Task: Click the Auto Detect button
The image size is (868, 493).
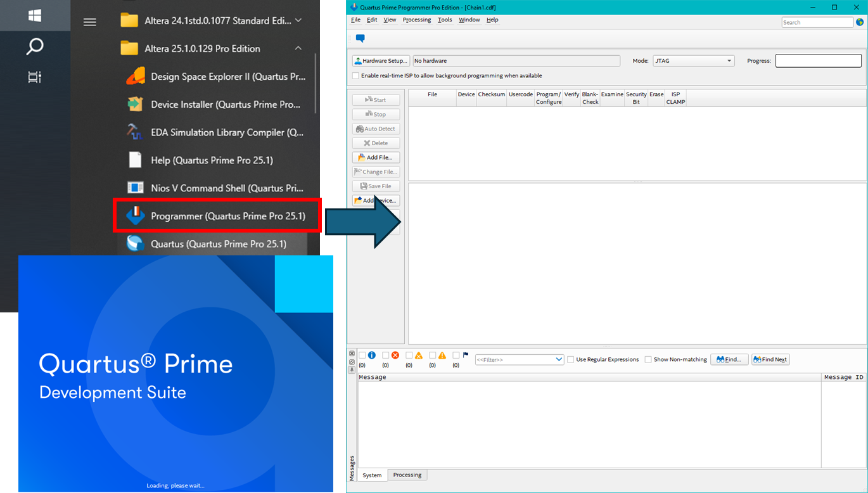Action: click(376, 128)
